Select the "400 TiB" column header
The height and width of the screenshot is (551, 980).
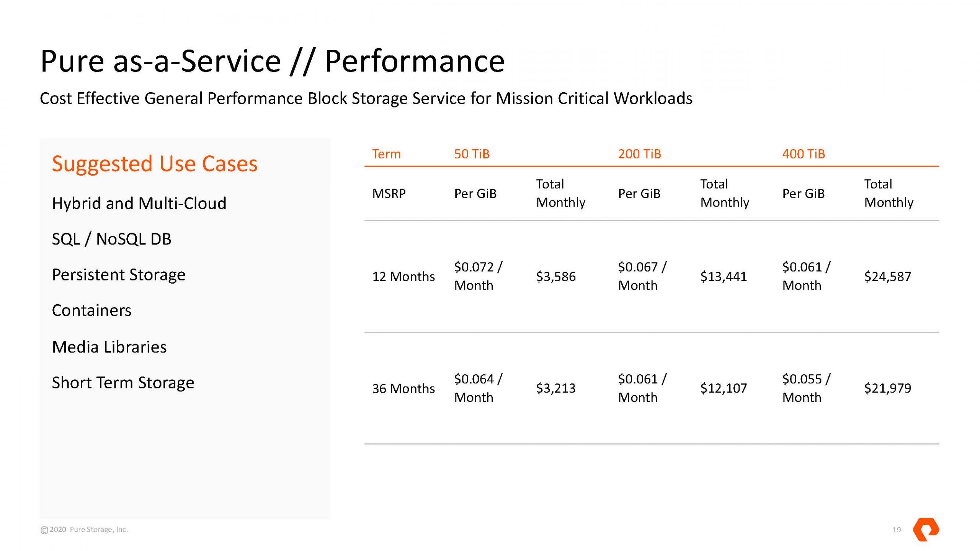[x=803, y=154]
